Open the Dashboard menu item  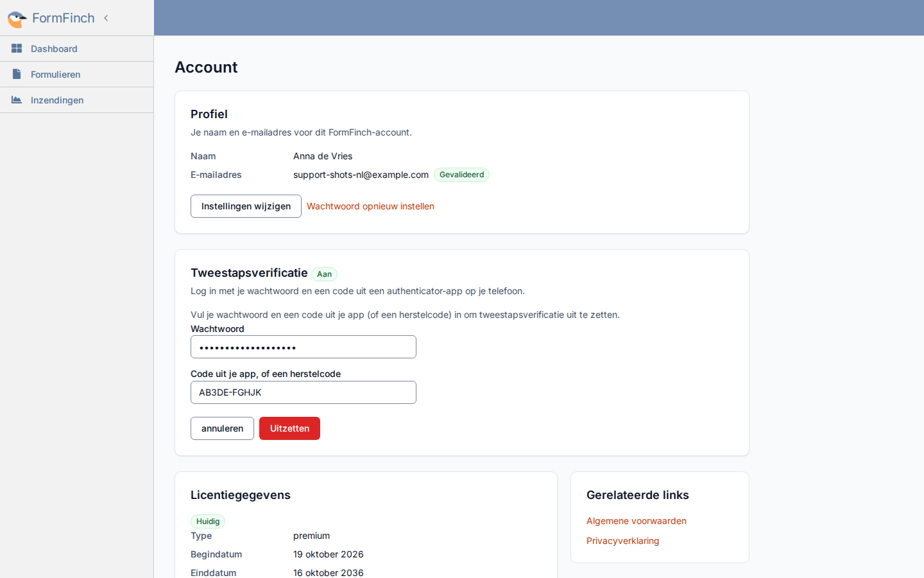[x=76, y=49]
